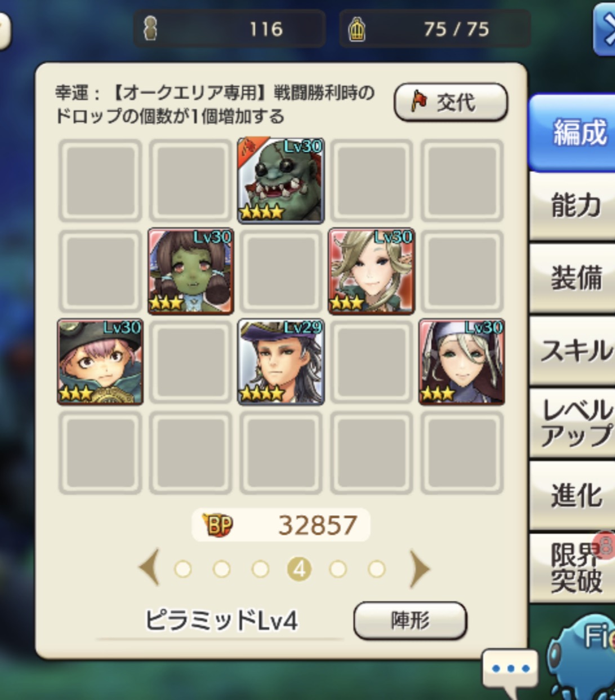The height and width of the screenshot is (700, 615).
Task: Tap the BP battle power icon
Action: [x=218, y=525]
